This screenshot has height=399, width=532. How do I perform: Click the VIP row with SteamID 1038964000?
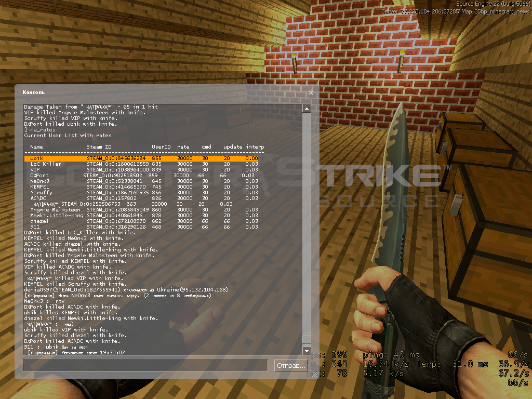[144, 170]
